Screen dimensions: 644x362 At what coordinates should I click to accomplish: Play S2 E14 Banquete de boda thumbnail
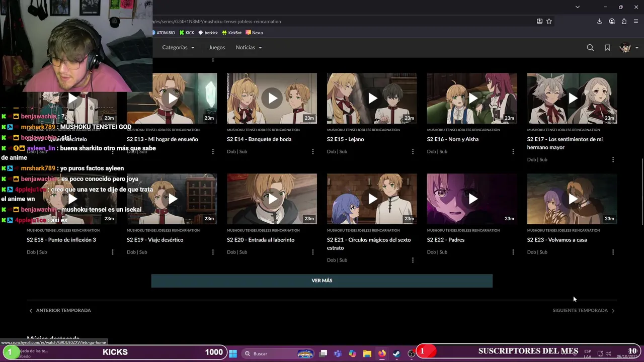(x=272, y=99)
